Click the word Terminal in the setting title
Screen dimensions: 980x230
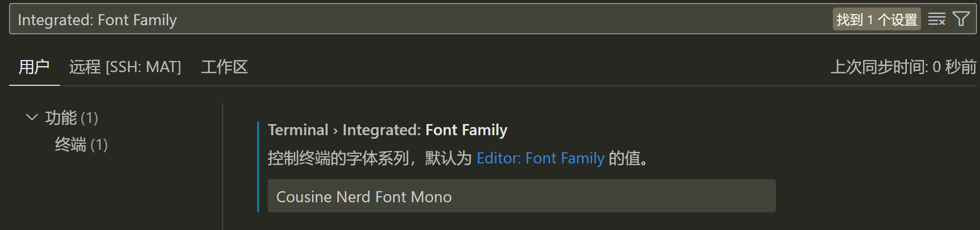(298, 130)
